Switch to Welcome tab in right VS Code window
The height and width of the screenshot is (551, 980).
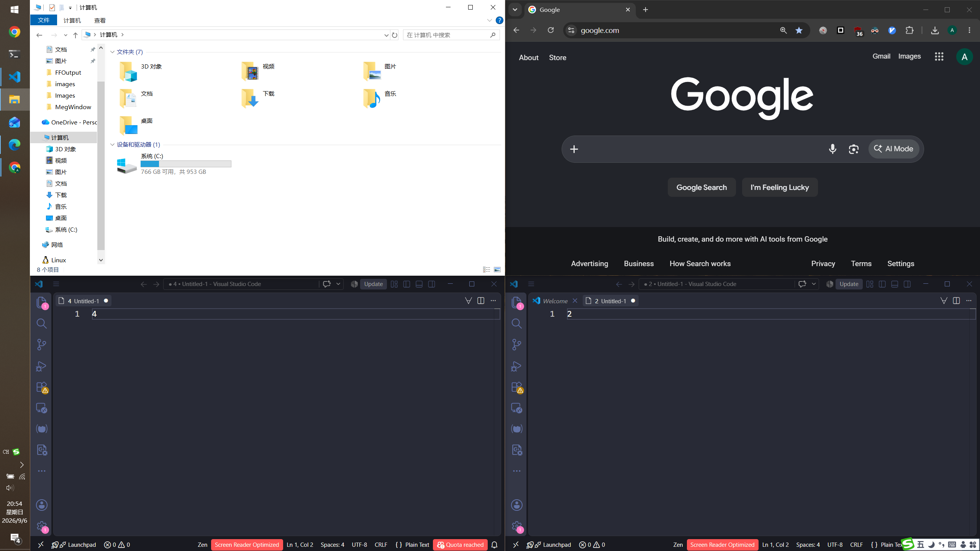555,301
